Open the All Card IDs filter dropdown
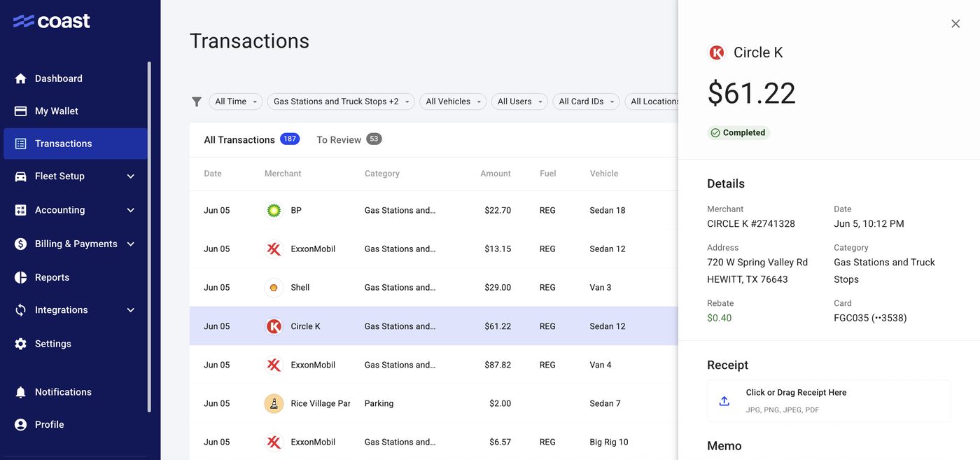 586,102
